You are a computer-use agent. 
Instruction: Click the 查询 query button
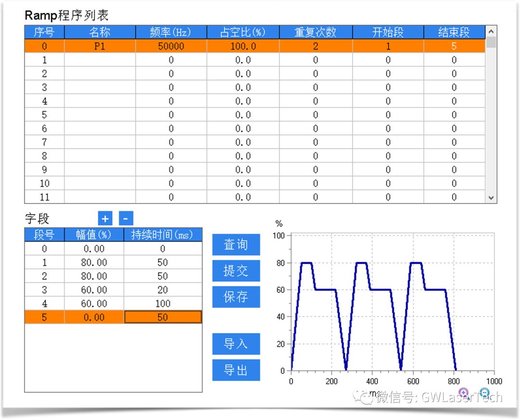pos(236,245)
